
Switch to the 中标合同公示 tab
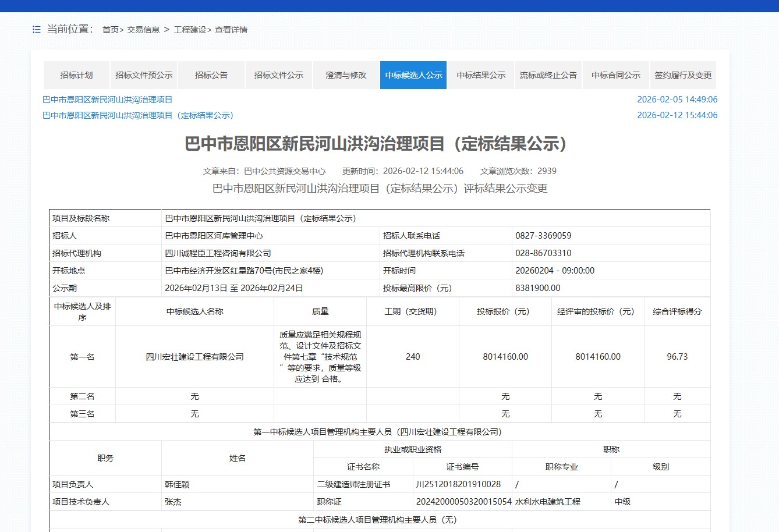click(616, 75)
